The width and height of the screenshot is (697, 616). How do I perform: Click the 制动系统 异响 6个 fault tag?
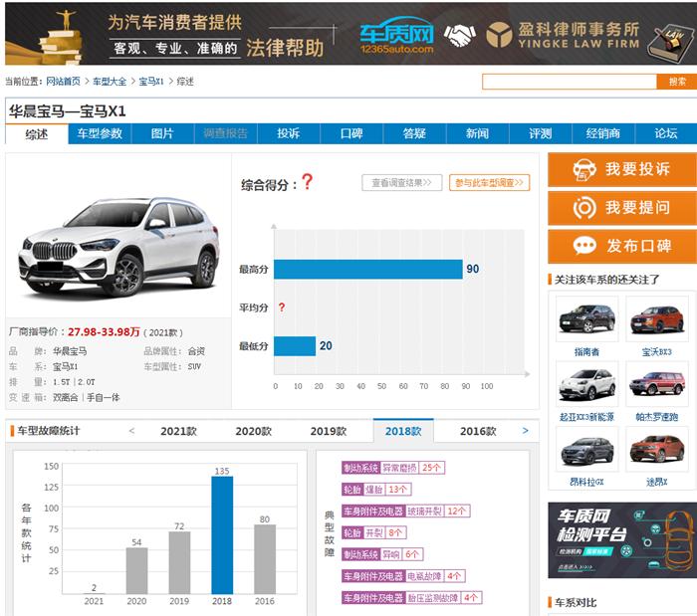pyautogui.click(x=382, y=554)
